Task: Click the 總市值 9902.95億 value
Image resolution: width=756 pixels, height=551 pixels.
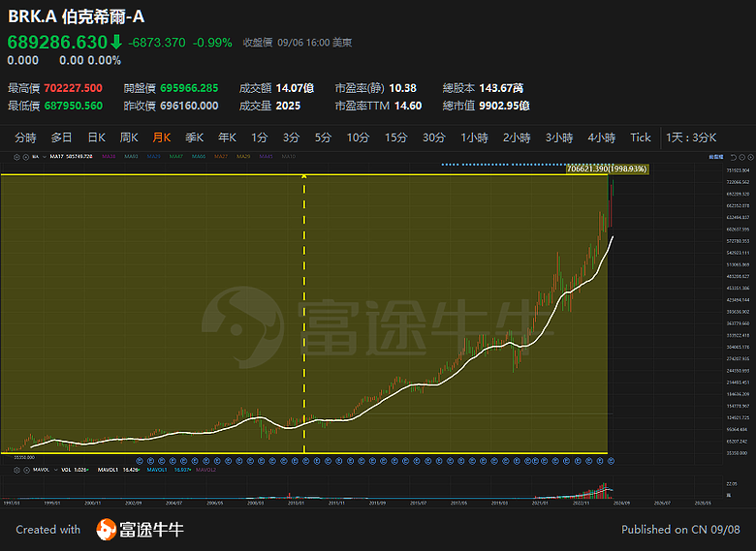Action: 504,106
